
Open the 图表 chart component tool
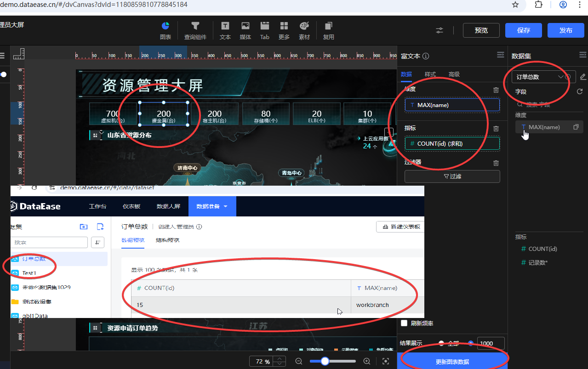(165, 26)
